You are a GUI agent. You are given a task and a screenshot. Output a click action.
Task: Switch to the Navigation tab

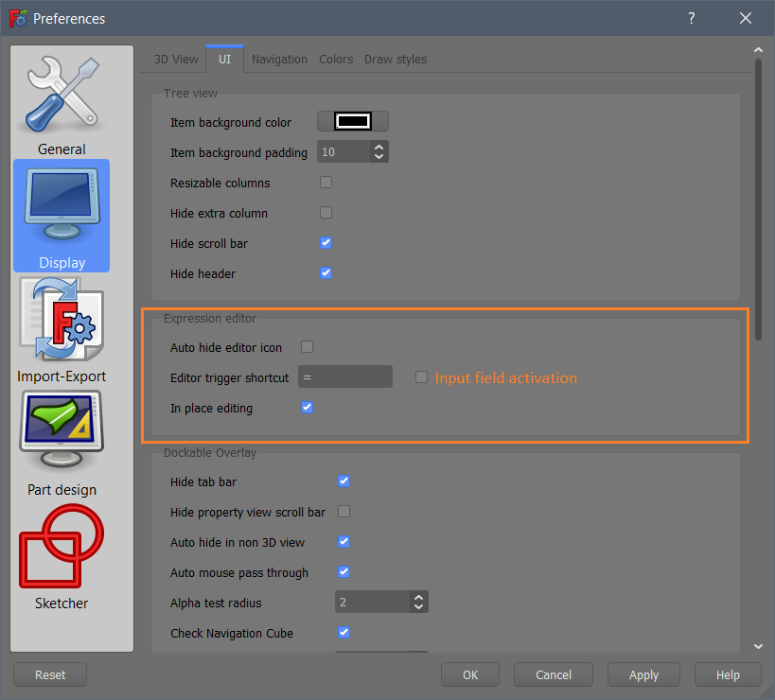[279, 59]
